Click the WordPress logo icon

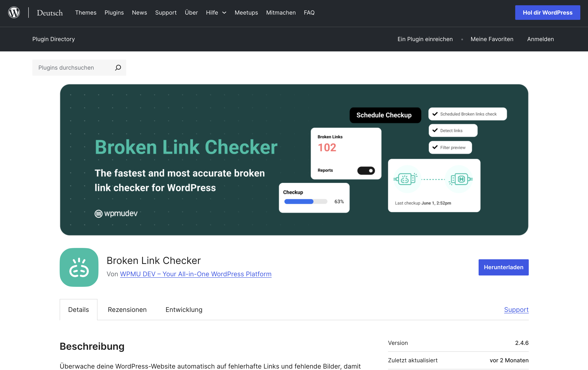click(x=14, y=13)
